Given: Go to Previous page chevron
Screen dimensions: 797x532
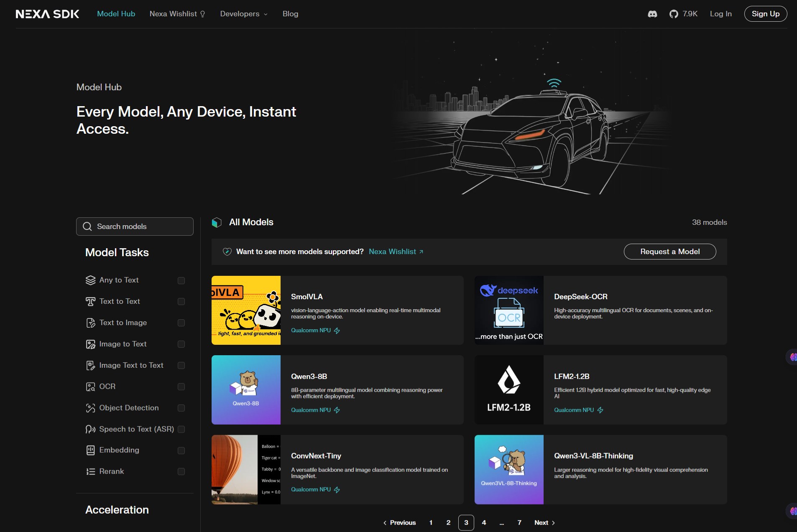Looking at the screenshot, I should [385, 523].
